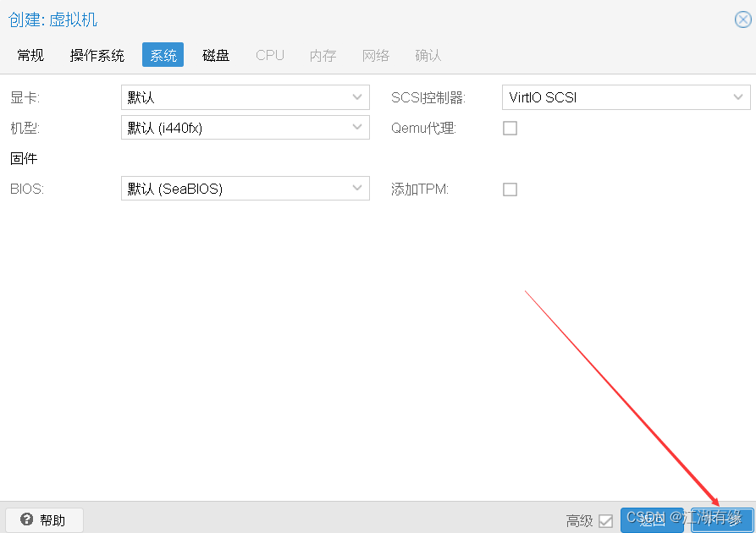Viewport: 756px width, 533px height.
Task: Select the 磁盘 tab
Action: (215, 55)
